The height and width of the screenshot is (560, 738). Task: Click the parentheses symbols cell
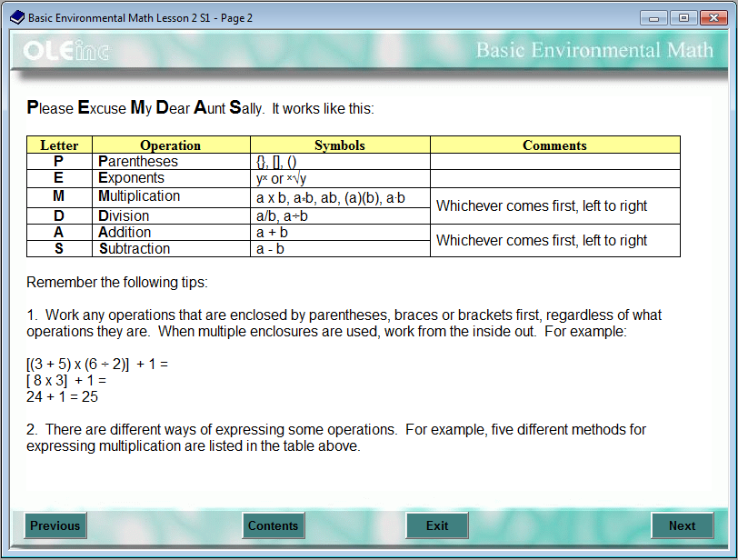tap(339, 162)
